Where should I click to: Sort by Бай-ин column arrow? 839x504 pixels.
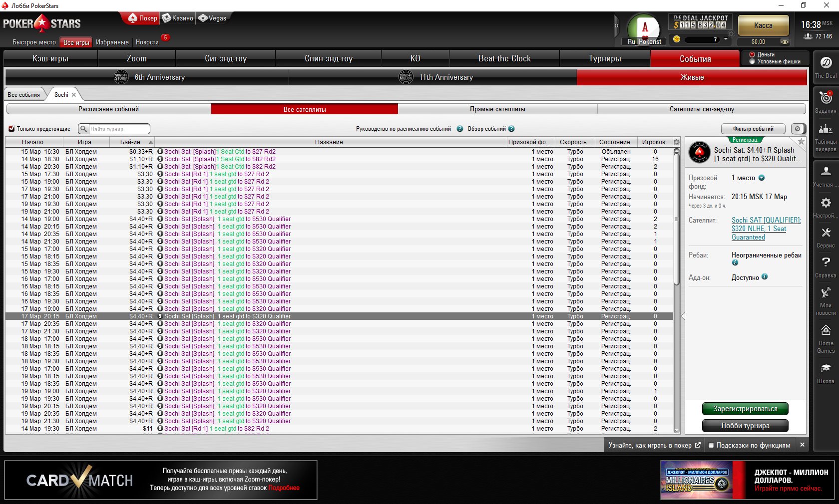[x=151, y=142]
